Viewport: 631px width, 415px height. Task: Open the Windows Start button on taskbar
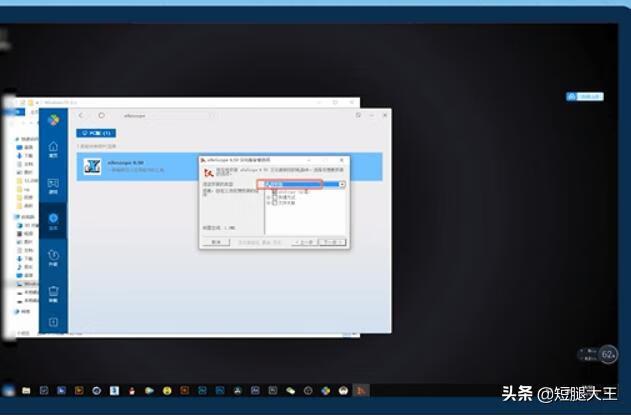coord(8,389)
